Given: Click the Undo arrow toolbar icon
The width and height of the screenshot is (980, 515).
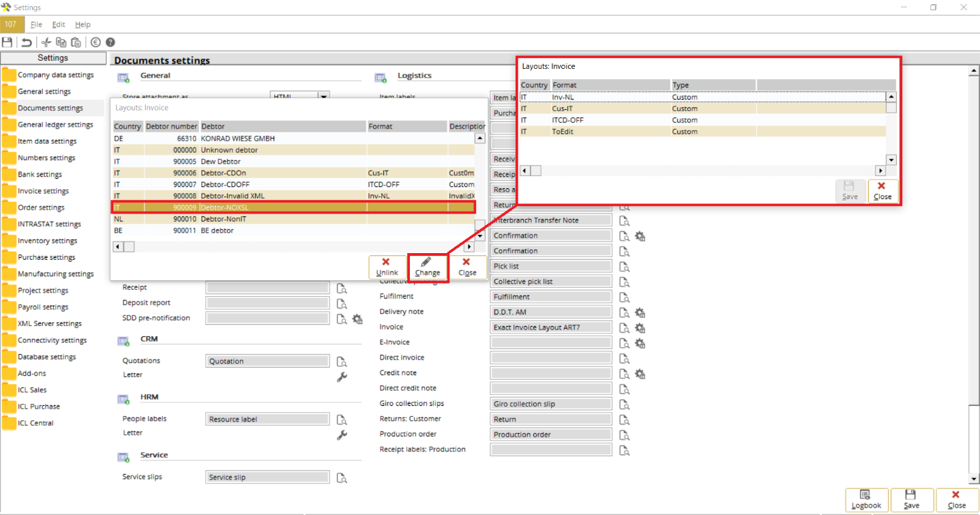Looking at the screenshot, I should point(27,42).
